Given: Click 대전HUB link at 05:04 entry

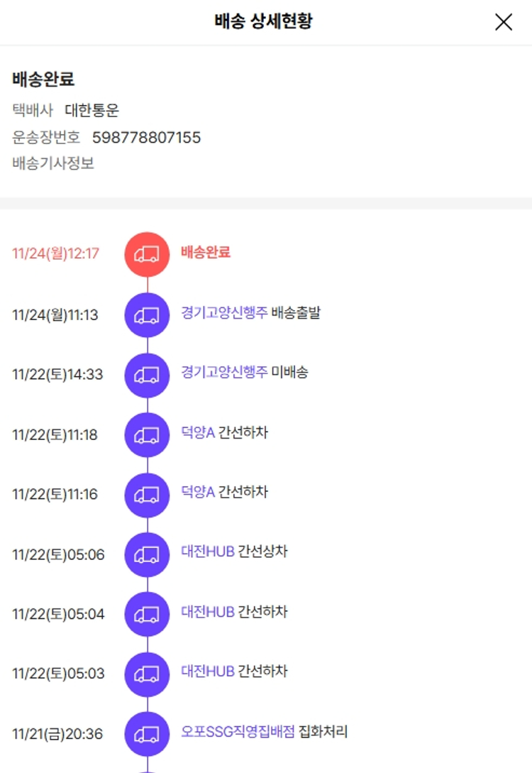Looking at the screenshot, I should 208,611.
